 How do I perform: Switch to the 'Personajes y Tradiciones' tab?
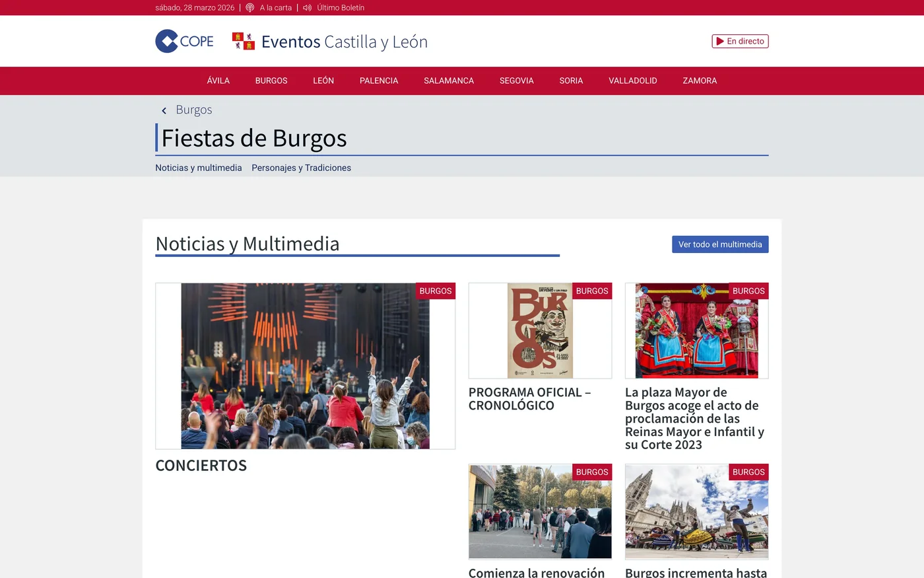coord(301,168)
